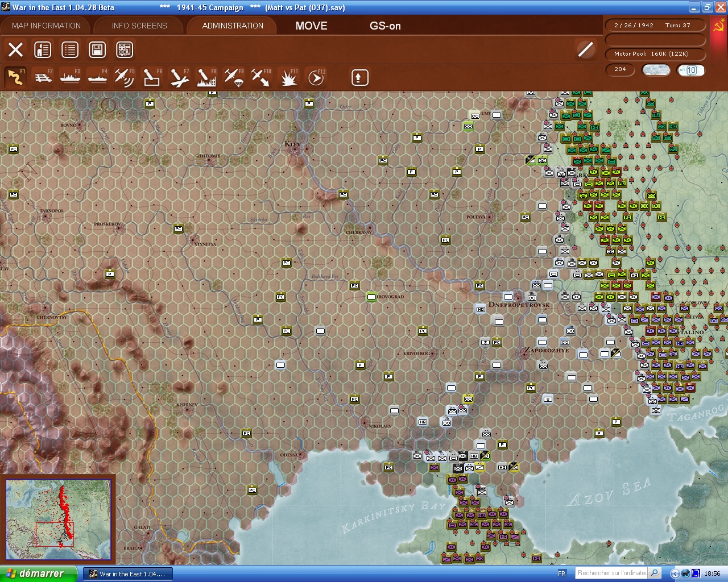This screenshot has height=582, width=728.
Task: Select the F6 bomb unit mode icon
Action: (152, 77)
